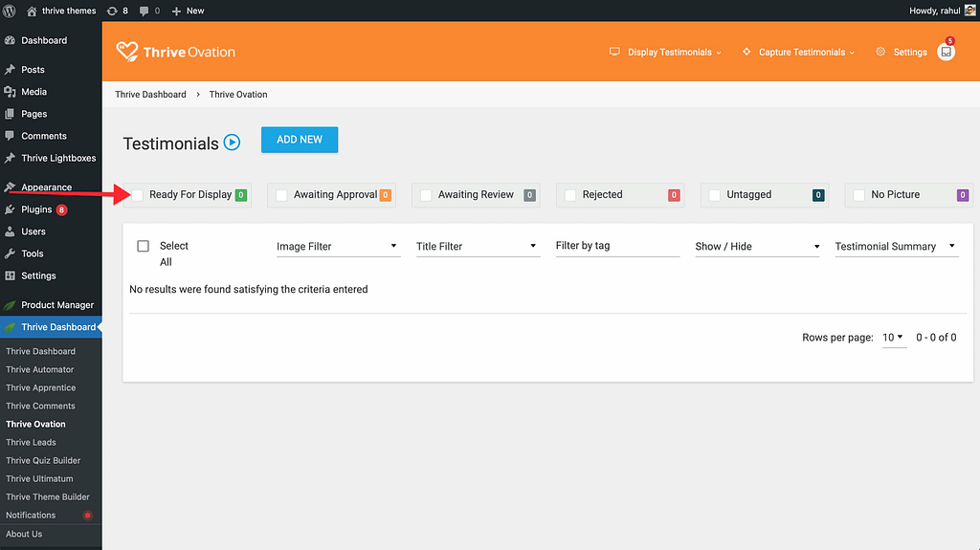The image size is (980, 550).
Task: Click the WordPress logo in admin bar
Action: [11, 11]
